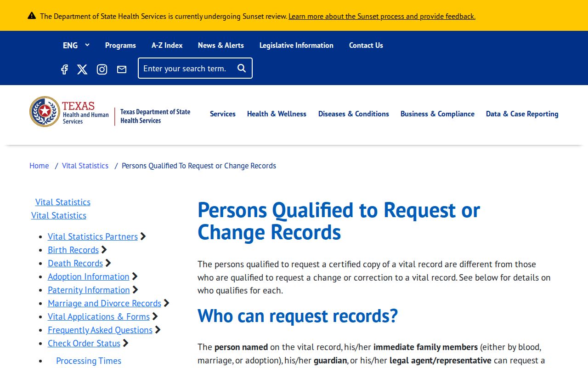
Task: Expand the Death Records submenu chevron
Action: [108, 263]
